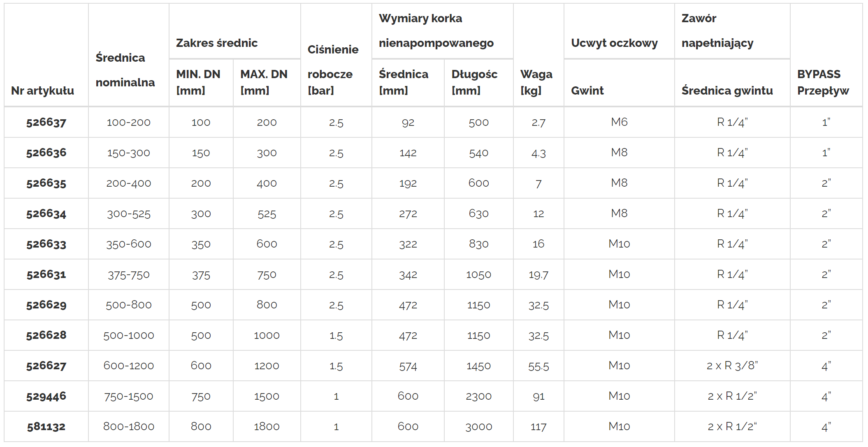This screenshot has width=868, height=447.
Task: Click article number 526633
Action: click(x=46, y=244)
